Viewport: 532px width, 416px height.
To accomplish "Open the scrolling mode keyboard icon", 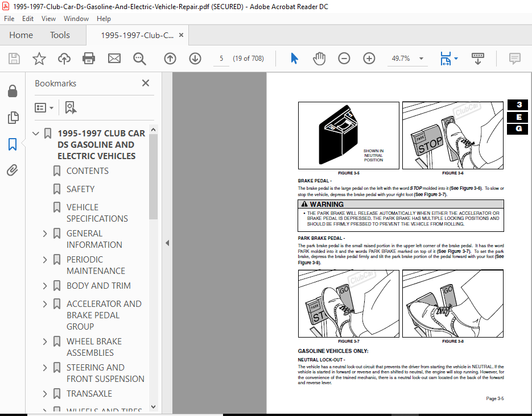I will click(478, 59).
